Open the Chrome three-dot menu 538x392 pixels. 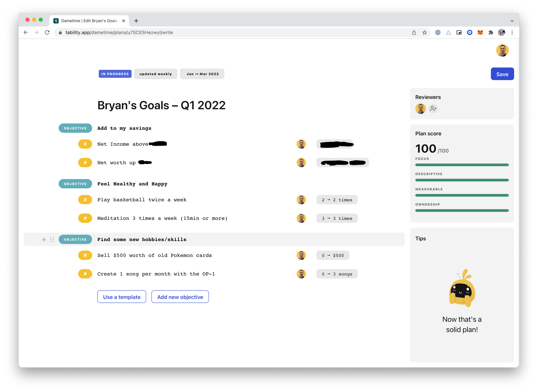pyautogui.click(x=512, y=33)
